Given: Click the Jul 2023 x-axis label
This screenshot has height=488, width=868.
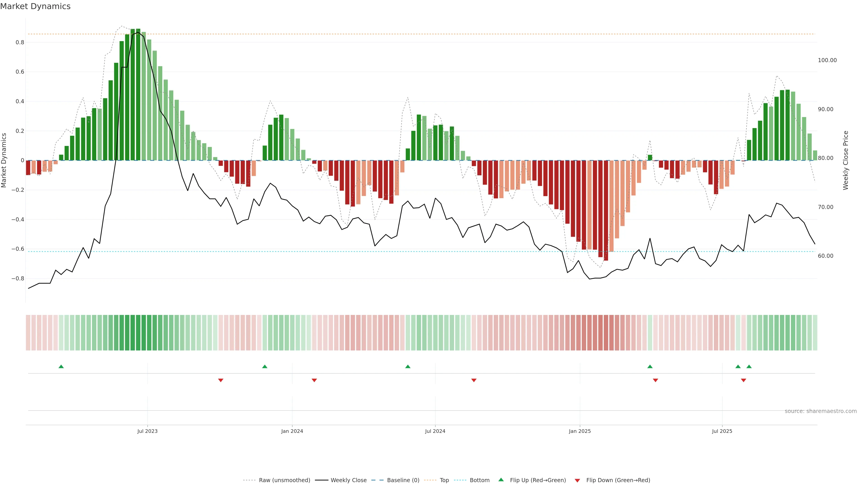Looking at the screenshot, I should pos(147,431).
